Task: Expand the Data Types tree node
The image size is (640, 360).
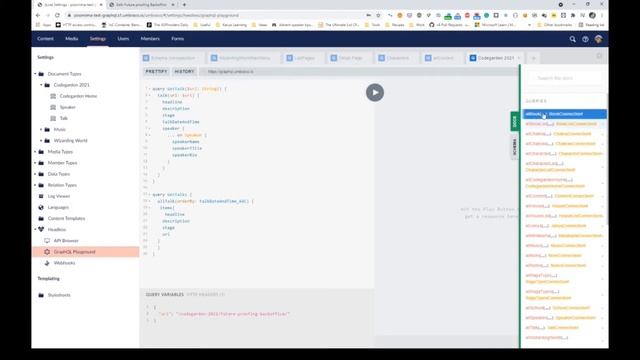Action: [35, 174]
